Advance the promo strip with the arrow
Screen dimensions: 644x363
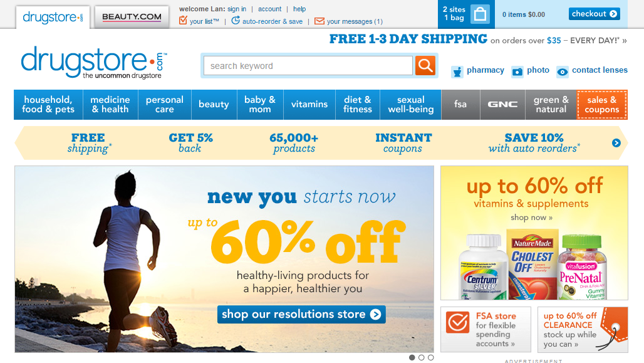(616, 143)
